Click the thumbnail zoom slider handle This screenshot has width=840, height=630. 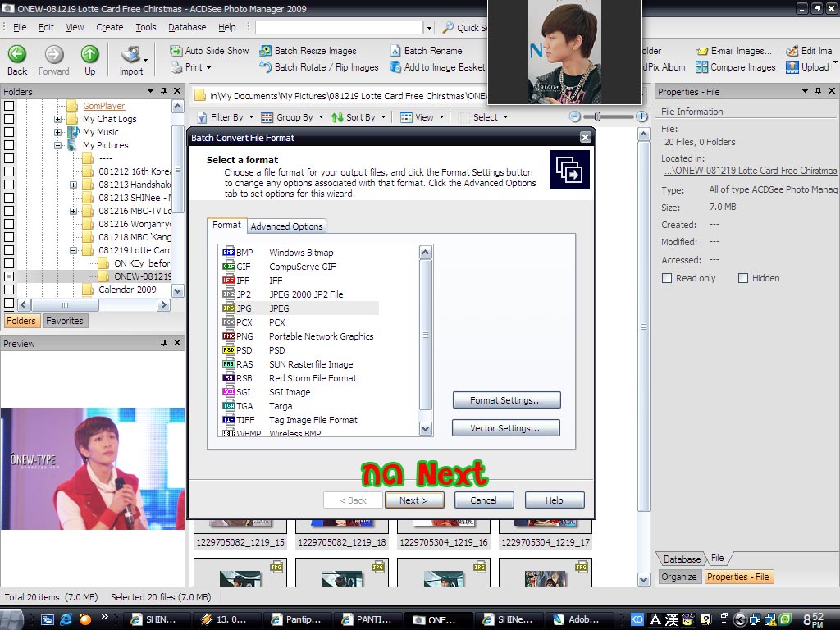(x=597, y=116)
